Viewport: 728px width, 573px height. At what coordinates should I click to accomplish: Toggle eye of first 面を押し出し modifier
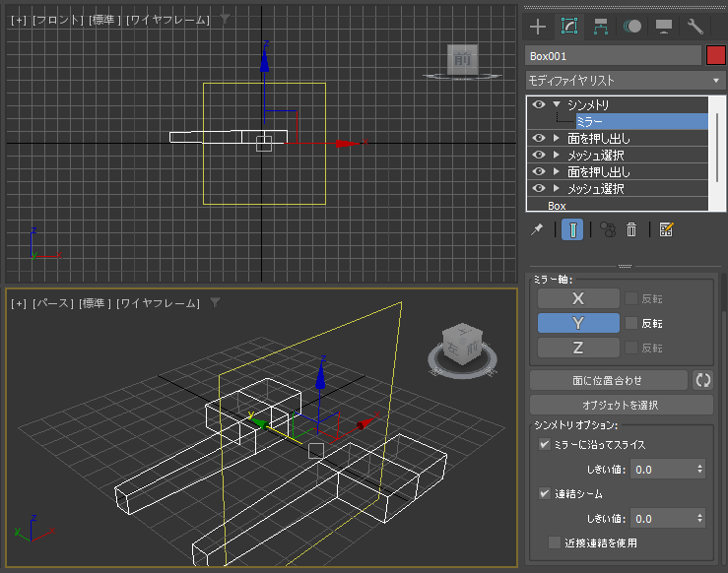point(539,138)
